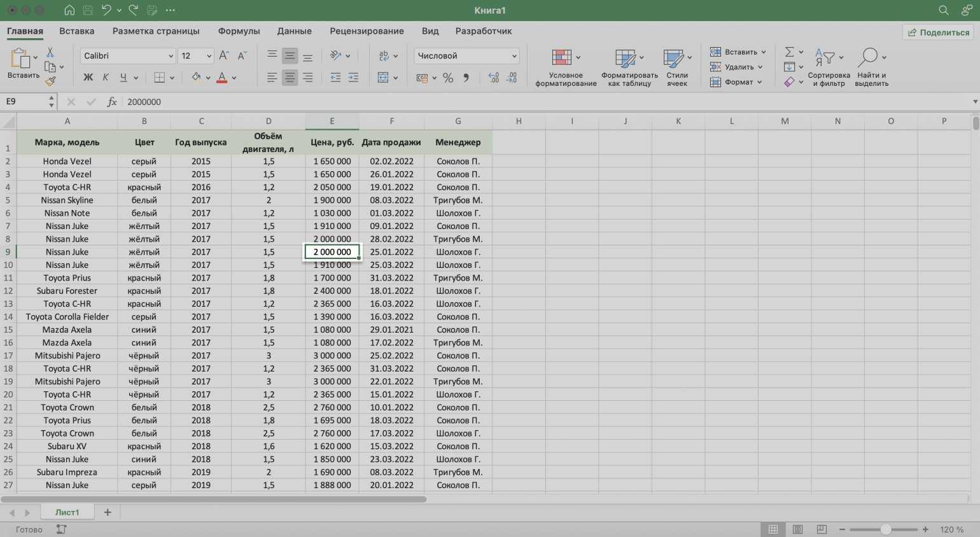This screenshot has width=980, height=537.
Task: Click the Format Painter brush icon
Action: [50, 81]
